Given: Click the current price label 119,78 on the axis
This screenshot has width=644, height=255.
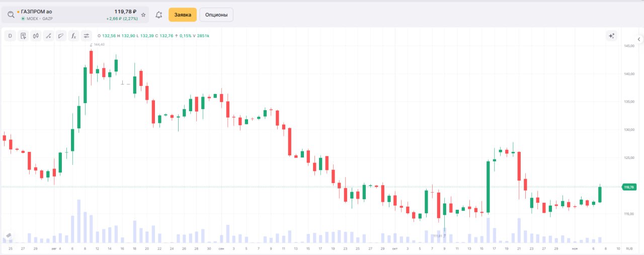Looking at the screenshot, I should tap(628, 187).
